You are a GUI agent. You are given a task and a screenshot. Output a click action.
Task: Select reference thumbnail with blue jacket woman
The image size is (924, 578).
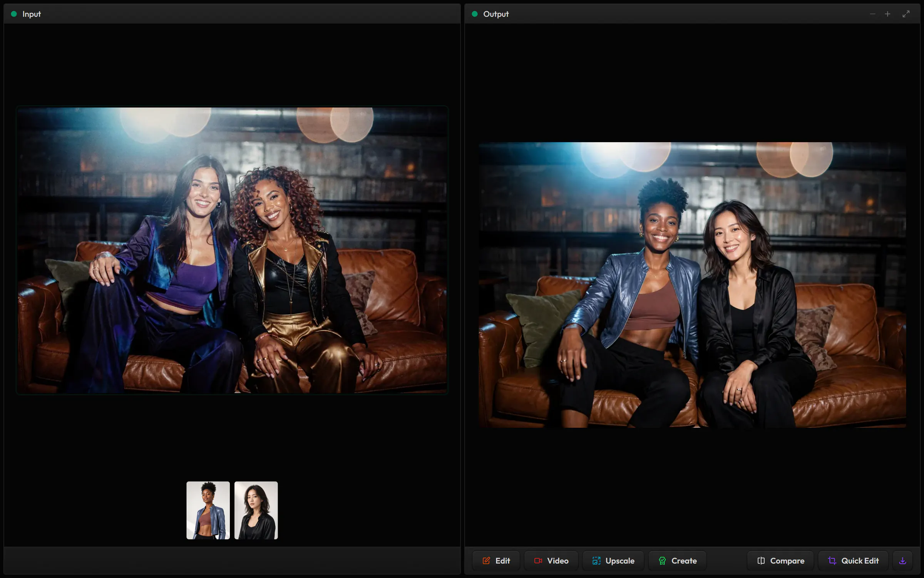coord(208,510)
